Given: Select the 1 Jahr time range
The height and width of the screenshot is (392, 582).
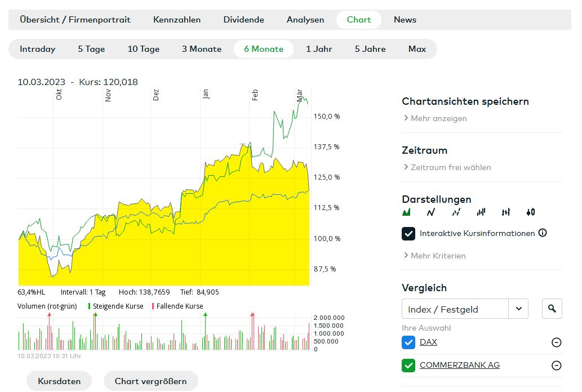Looking at the screenshot, I should point(319,49).
